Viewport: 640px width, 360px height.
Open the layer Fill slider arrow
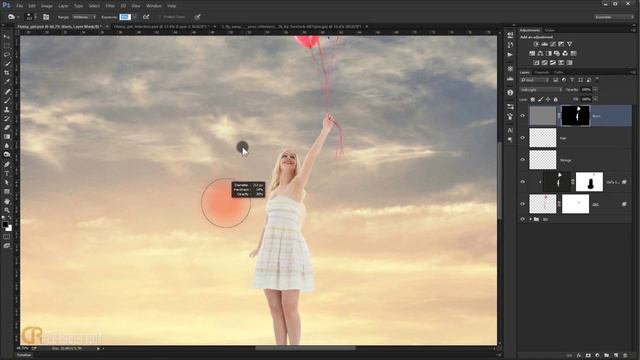(x=595, y=99)
